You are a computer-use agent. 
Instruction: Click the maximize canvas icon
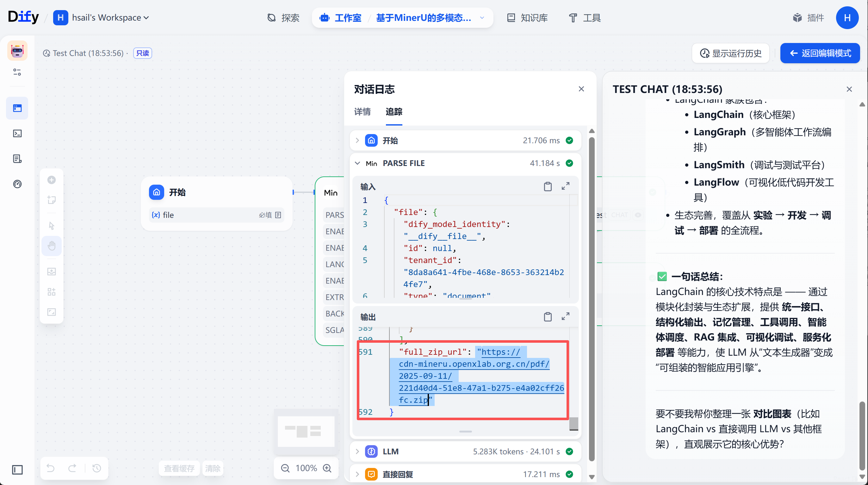(52, 312)
